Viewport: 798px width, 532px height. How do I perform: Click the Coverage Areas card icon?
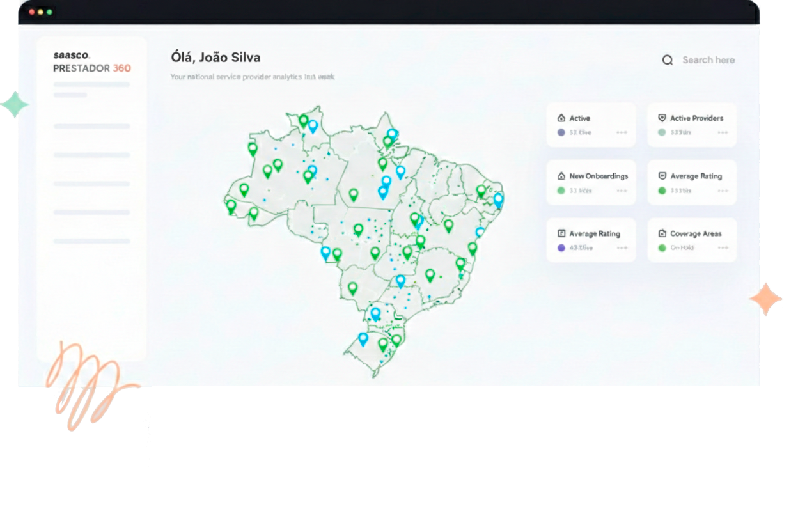[x=662, y=234]
